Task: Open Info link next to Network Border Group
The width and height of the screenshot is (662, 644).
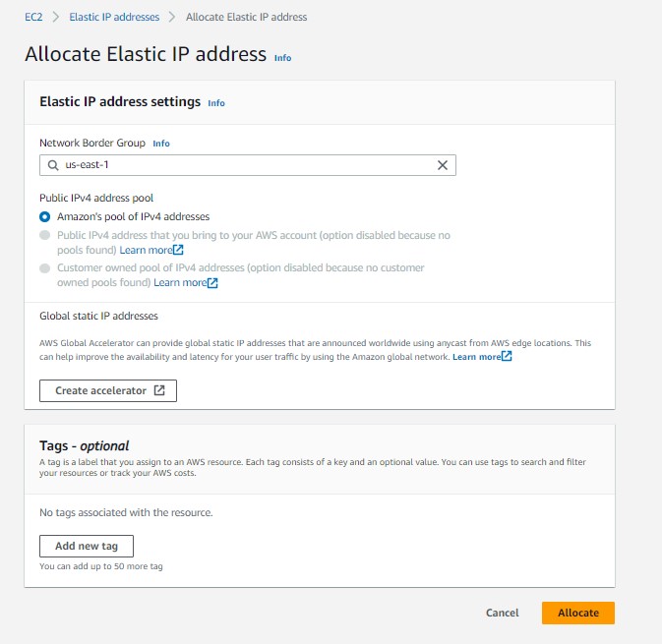Action: [x=161, y=144]
